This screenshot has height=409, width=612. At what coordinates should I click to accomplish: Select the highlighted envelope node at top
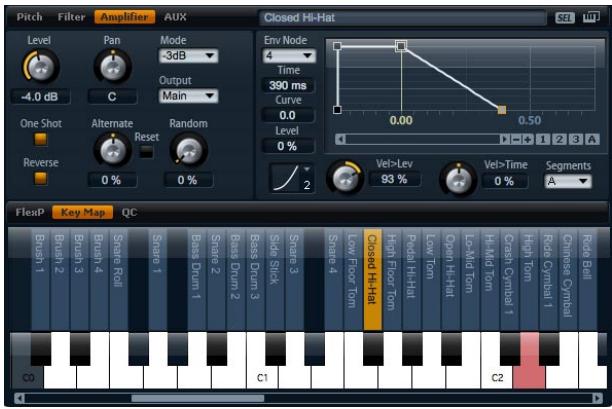(401, 46)
